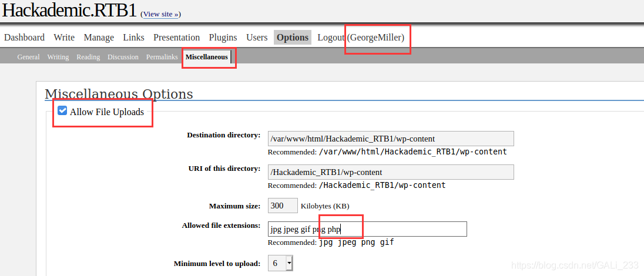This screenshot has height=276, width=644.
Task: Click recommended URI /Hackademic_RTB1/wp-content text
Action: tap(382, 185)
